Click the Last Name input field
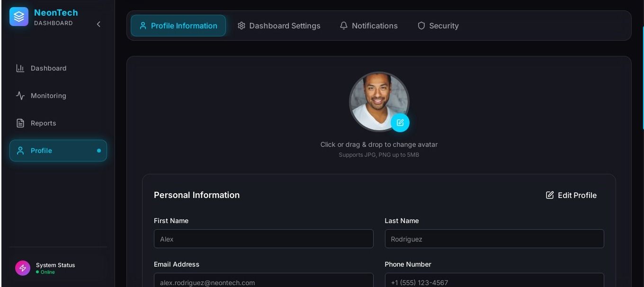Image resolution: width=644 pixels, height=287 pixels. (494, 239)
